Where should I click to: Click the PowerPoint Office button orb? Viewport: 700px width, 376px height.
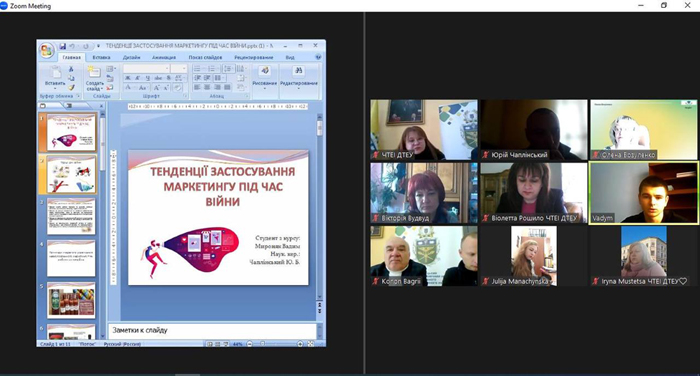pyautogui.click(x=47, y=50)
